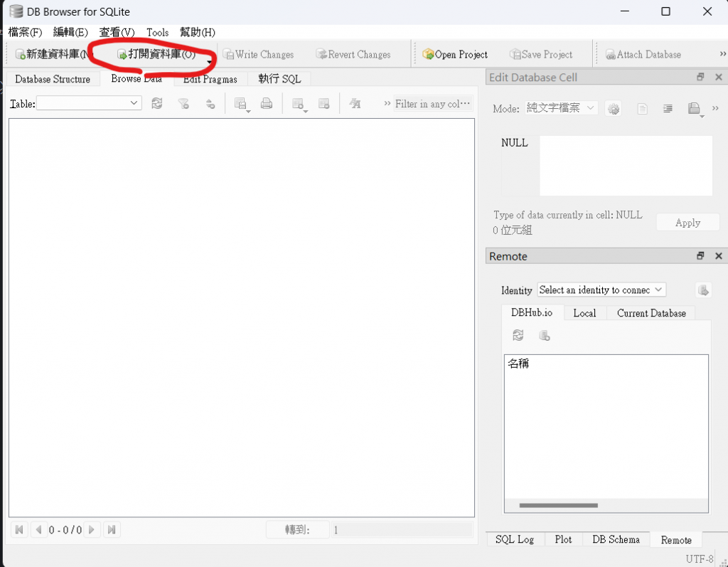Click the refresh table data icon
Screen dimensions: 728x567
click(157, 103)
